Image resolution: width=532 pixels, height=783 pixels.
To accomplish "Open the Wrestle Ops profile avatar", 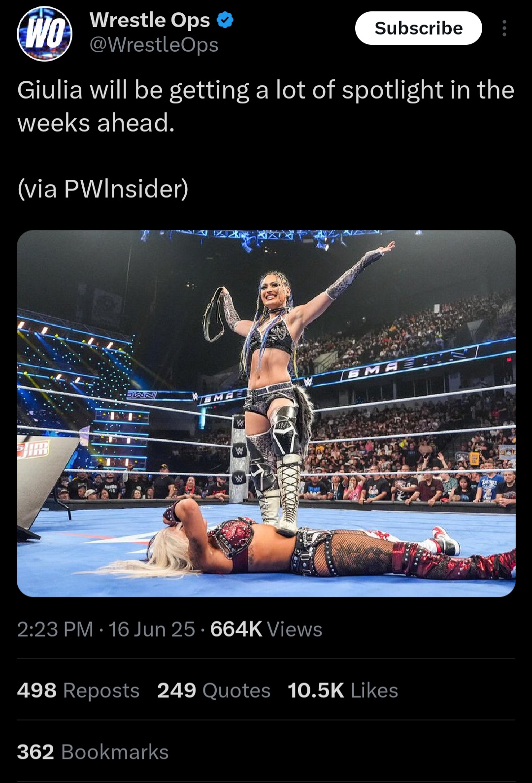I will [45, 34].
